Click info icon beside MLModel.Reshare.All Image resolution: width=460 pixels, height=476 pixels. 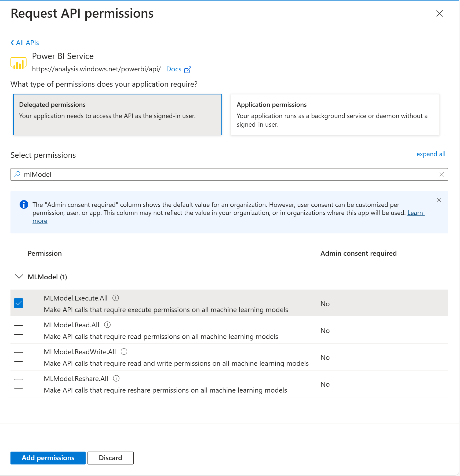pos(116,378)
